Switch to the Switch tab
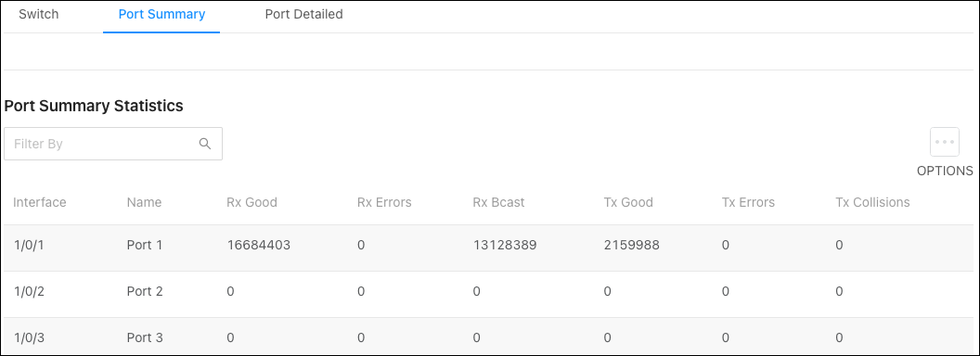The image size is (980, 356). (39, 14)
